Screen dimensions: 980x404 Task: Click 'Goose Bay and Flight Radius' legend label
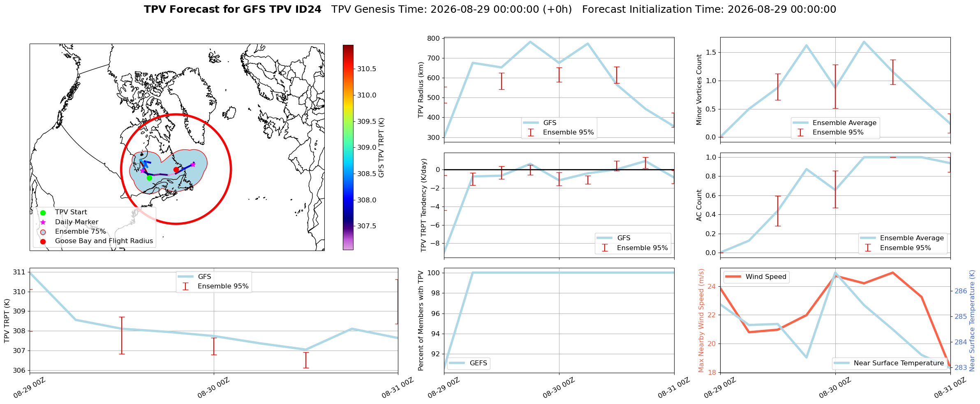click(x=104, y=241)
